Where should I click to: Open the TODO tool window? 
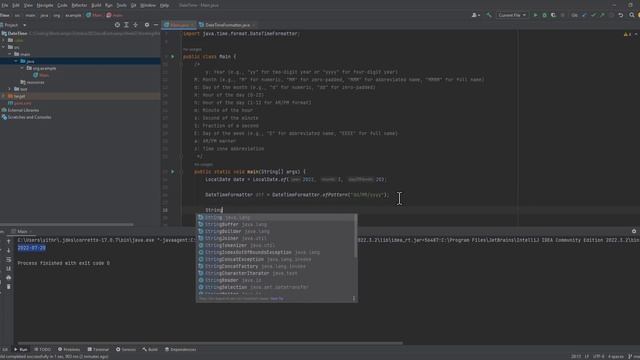43,349
